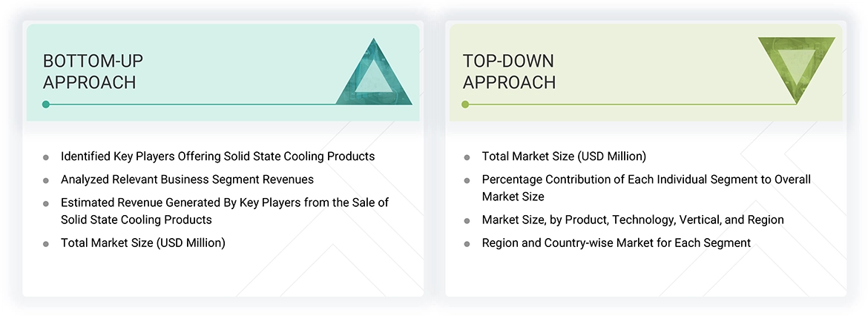Screen dimensions: 868x316
Task: Click Total Market Size in the Top-Down card
Action: (x=563, y=157)
